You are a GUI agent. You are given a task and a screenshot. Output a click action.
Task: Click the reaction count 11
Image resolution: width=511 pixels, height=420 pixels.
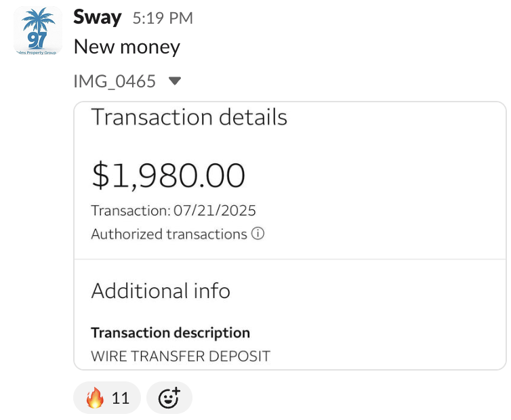point(120,398)
